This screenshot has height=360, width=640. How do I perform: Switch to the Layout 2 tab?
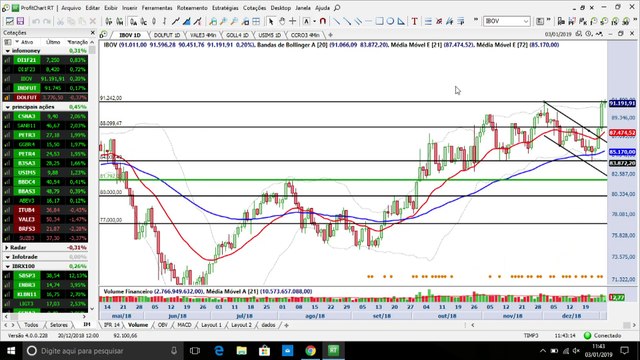point(241,325)
